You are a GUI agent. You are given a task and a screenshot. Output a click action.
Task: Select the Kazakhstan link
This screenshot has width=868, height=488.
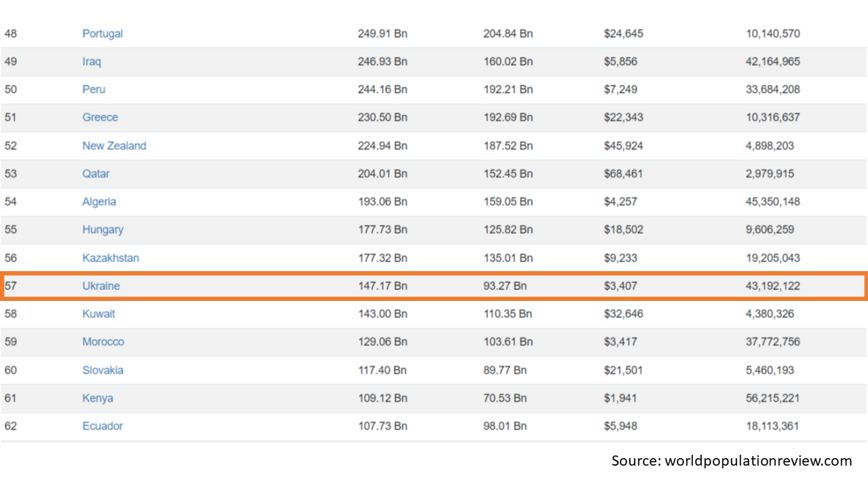pyautogui.click(x=111, y=258)
